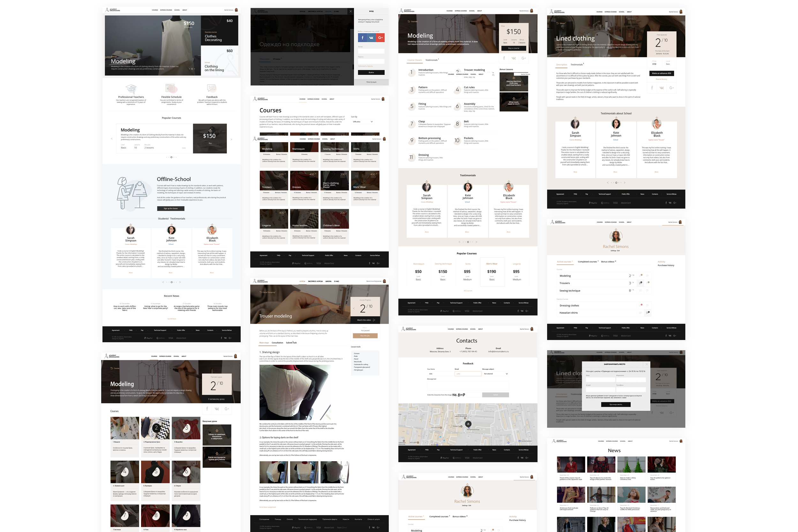
Task: Open the Home textiles course card
Action: point(304,227)
